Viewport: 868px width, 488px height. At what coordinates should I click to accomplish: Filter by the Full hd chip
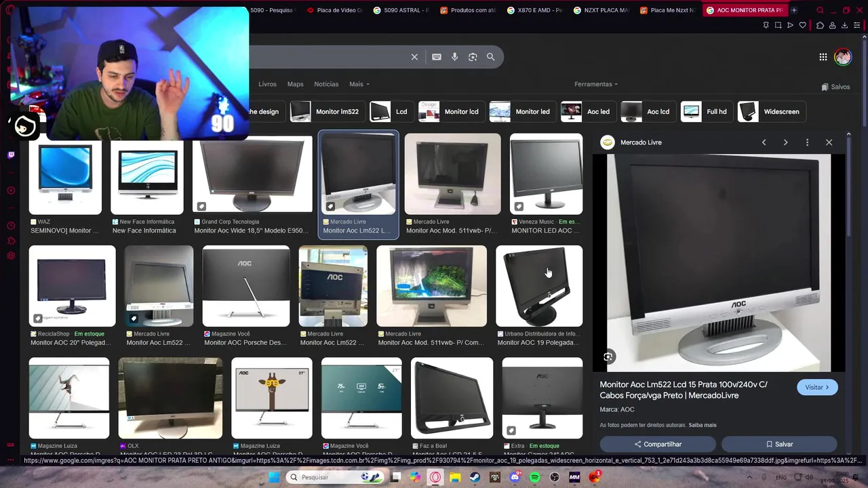coord(706,111)
